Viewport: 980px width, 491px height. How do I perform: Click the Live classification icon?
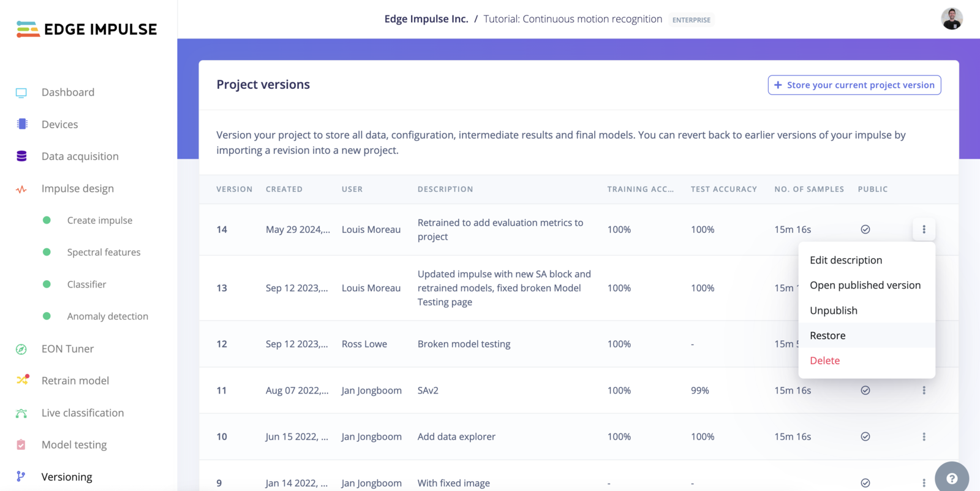click(21, 413)
